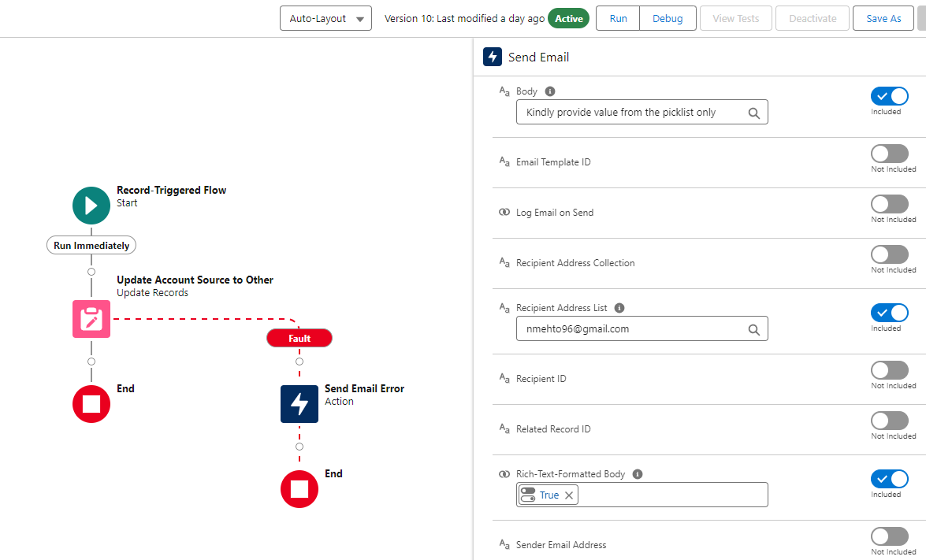Disable the Body included toggle
The width and height of the screenshot is (926, 560).
coord(889,96)
